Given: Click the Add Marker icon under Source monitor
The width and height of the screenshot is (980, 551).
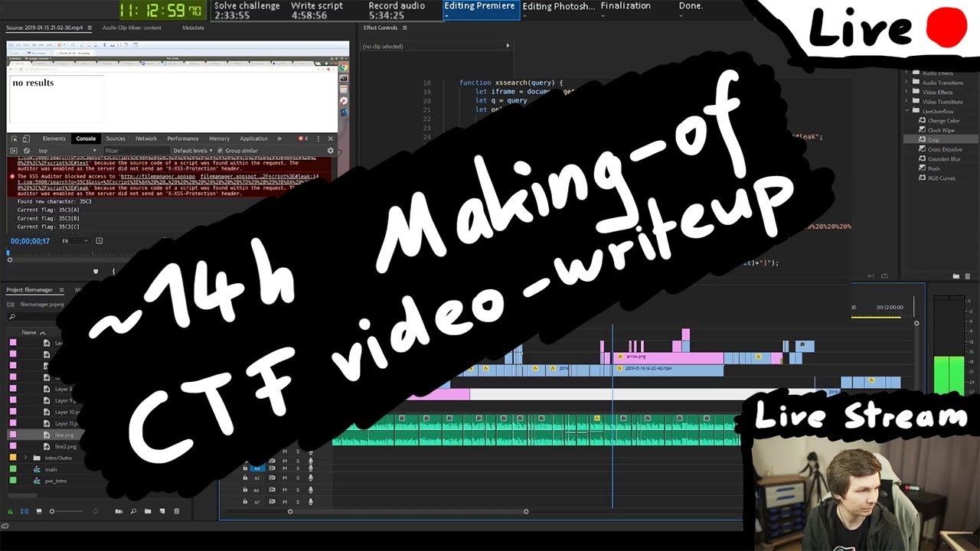Looking at the screenshot, I should (96, 271).
